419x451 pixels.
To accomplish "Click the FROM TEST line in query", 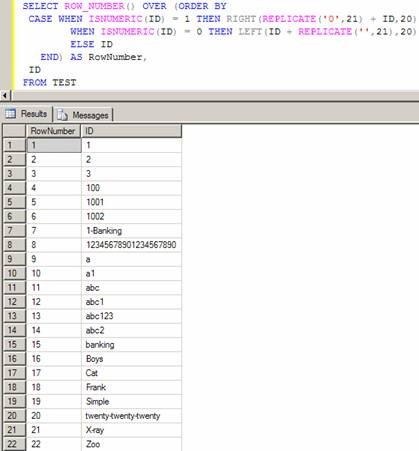I will point(50,82).
